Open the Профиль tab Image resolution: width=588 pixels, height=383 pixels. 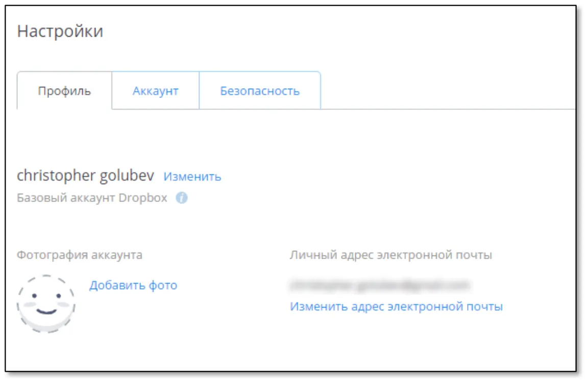(64, 91)
